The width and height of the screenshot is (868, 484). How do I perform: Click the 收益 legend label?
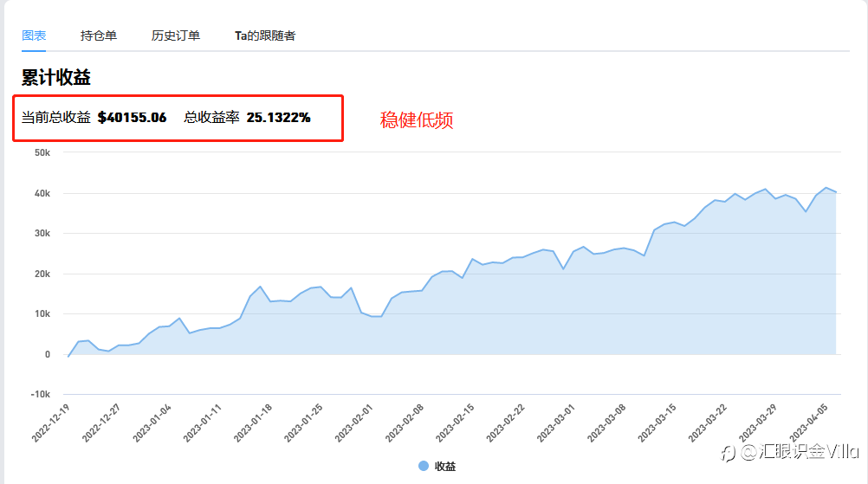445,467
